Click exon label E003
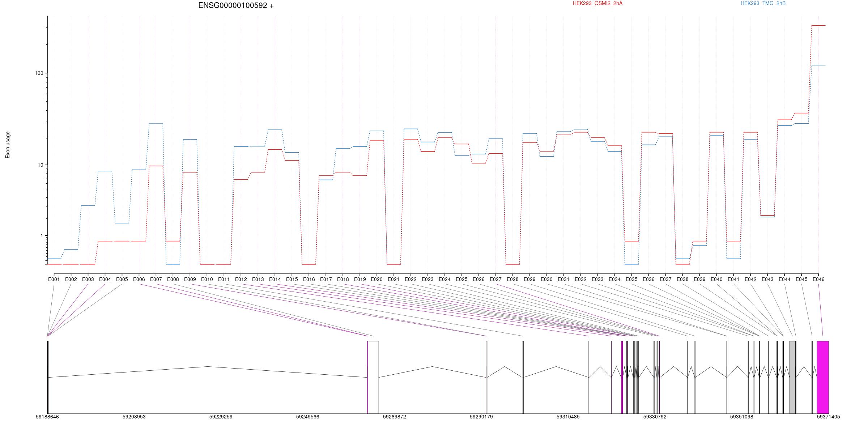The image size is (868, 434). pos(88,279)
